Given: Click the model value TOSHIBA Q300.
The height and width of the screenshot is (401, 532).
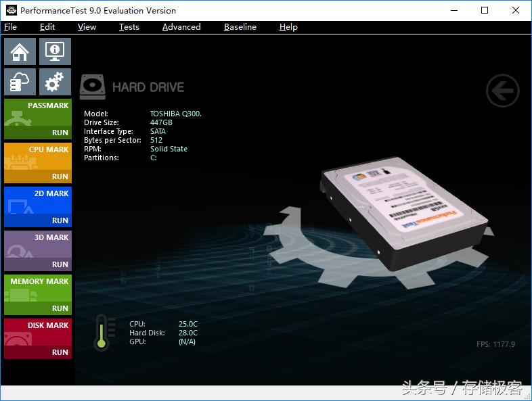Looking at the screenshot, I should pyautogui.click(x=176, y=114).
